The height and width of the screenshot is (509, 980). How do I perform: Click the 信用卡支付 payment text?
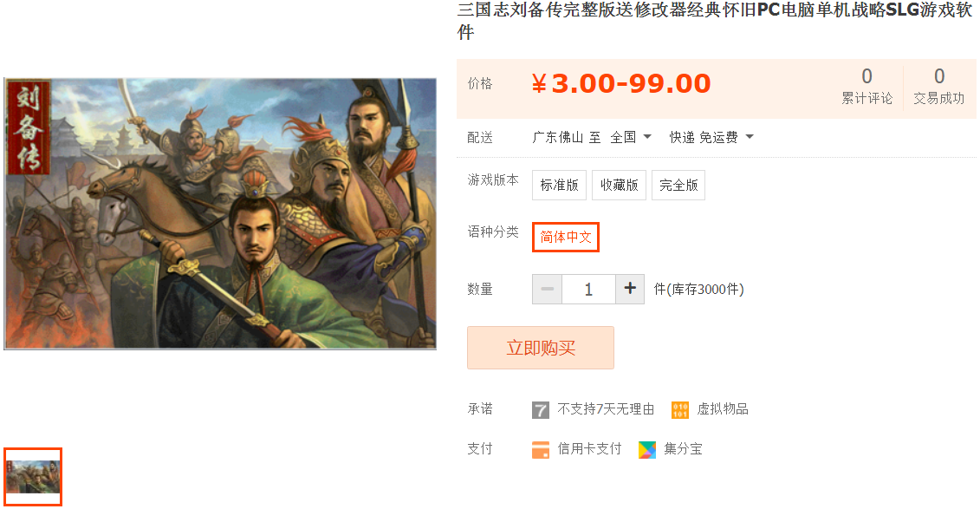point(589,449)
